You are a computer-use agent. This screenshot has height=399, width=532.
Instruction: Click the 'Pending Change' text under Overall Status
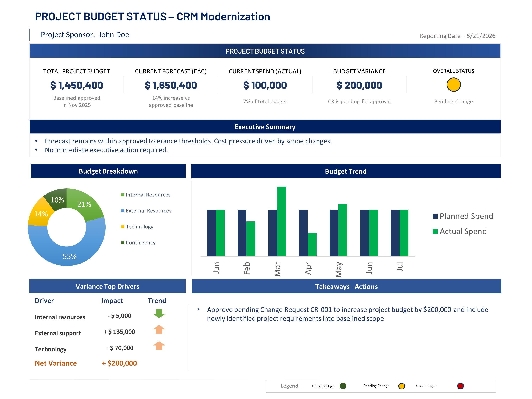coord(454,101)
